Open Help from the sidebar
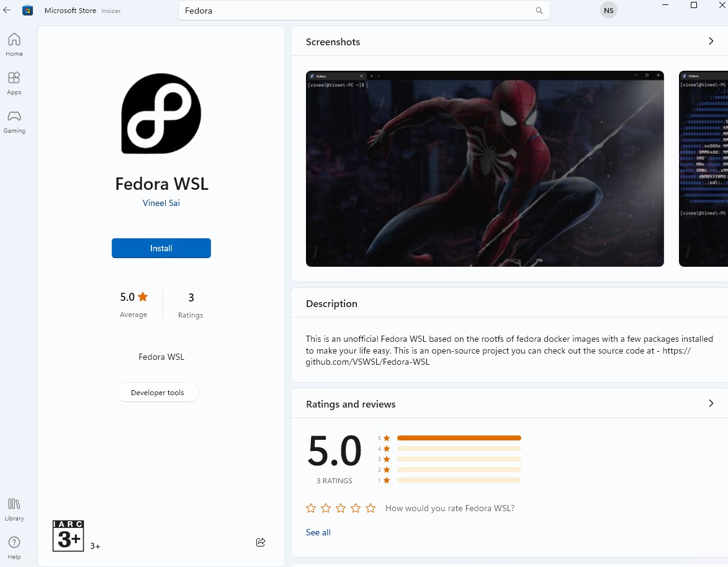The height and width of the screenshot is (567, 728). click(14, 548)
